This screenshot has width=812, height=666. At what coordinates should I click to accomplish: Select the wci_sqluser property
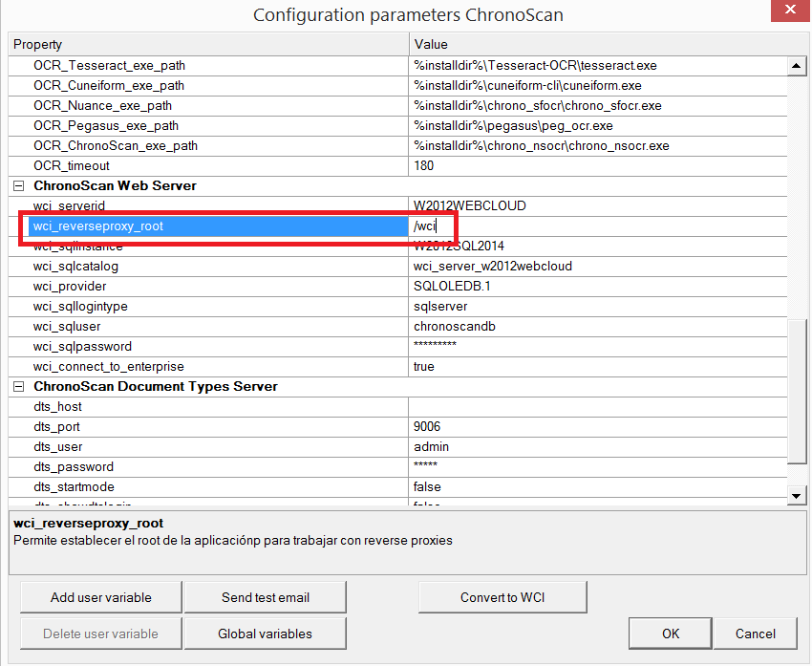point(67,327)
